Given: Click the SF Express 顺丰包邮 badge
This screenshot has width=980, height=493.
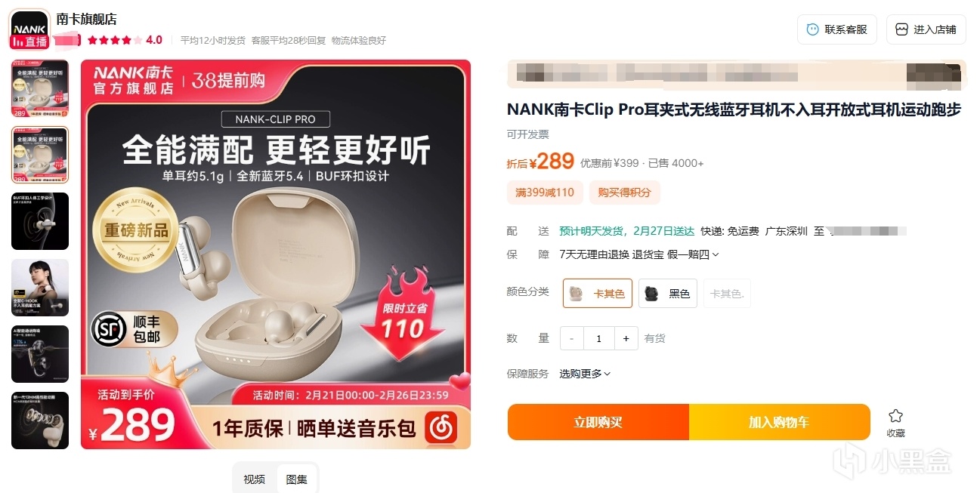Looking at the screenshot, I should [133, 329].
